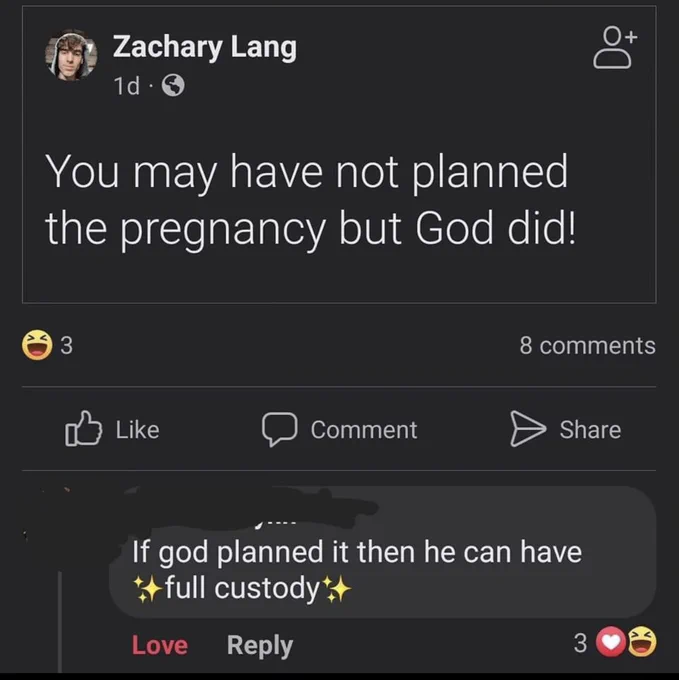The width and height of the screenshot is (679, 680).
Task: Click the add friend icon
Action: click(614, 47)
